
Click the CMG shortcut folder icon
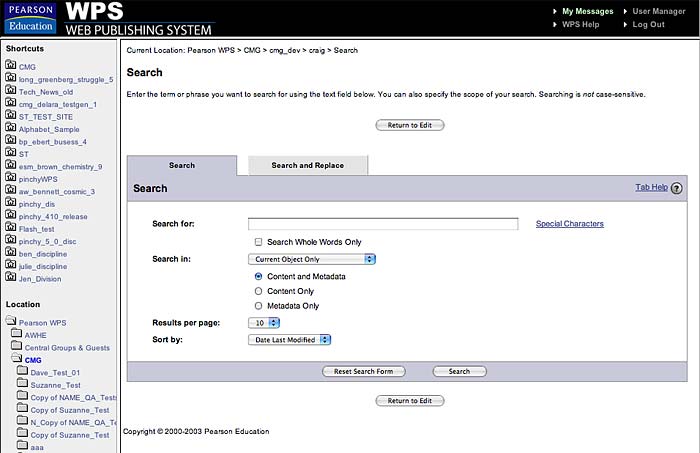pyautogui.click(x=11, y=65)
